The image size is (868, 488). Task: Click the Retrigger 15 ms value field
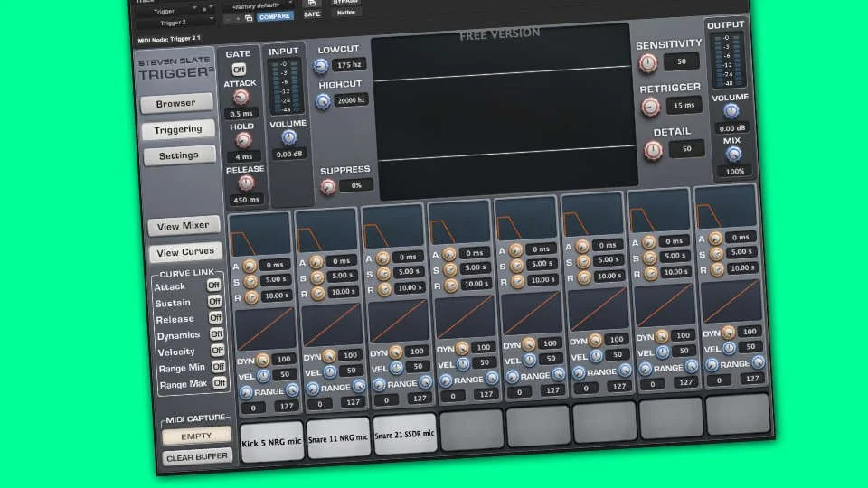pyautogui.click(x=684, y=105)
